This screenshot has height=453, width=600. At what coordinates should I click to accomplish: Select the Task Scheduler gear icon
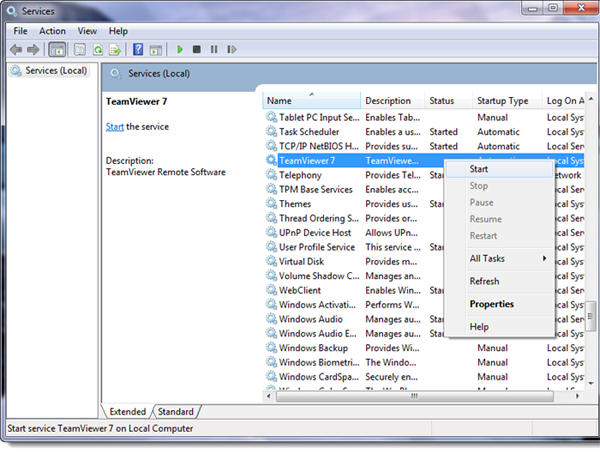(271, 131)
